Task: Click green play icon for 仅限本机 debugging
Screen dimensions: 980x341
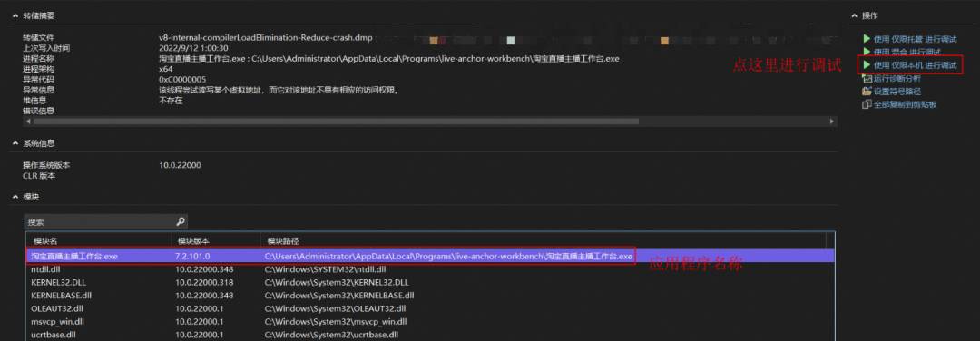Action: click(867, 65)
